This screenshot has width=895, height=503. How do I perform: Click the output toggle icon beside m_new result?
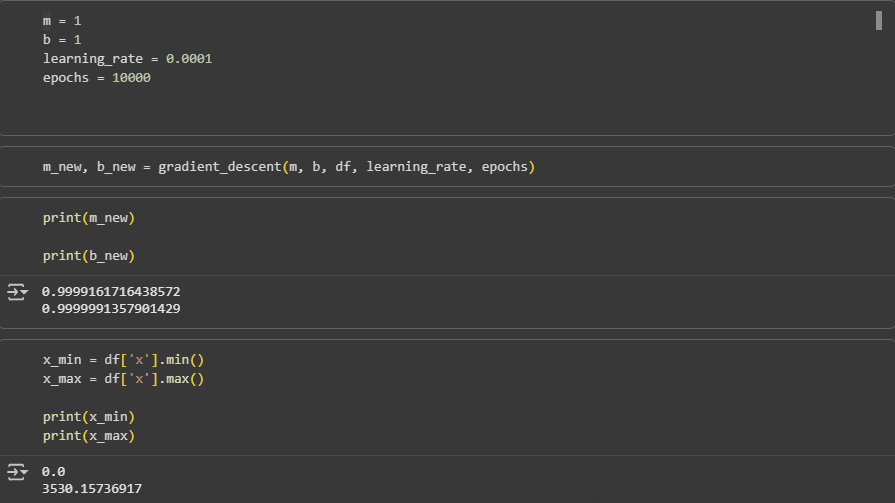point(17,291)
